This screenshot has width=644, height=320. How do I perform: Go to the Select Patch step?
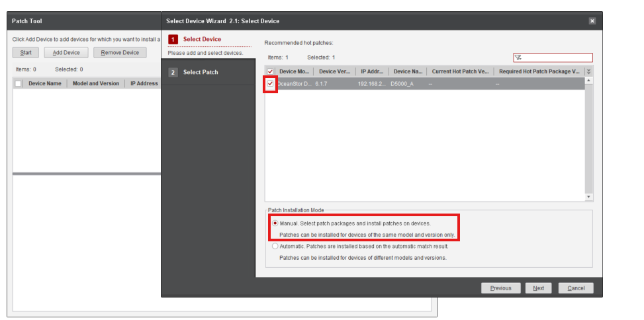click(x=200, y=72)
